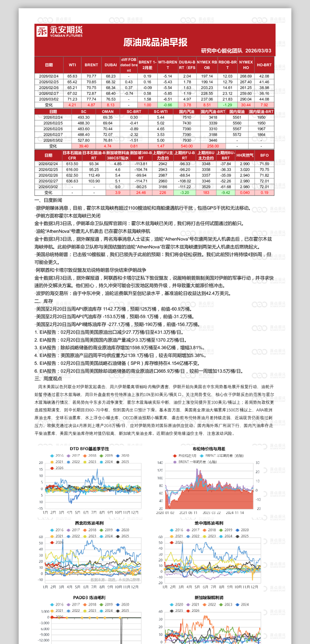The height and width of the screenshot is (644, 310).
Task: Click the API原油库存 1142.7万桶 line
Action: coord(113,309)
